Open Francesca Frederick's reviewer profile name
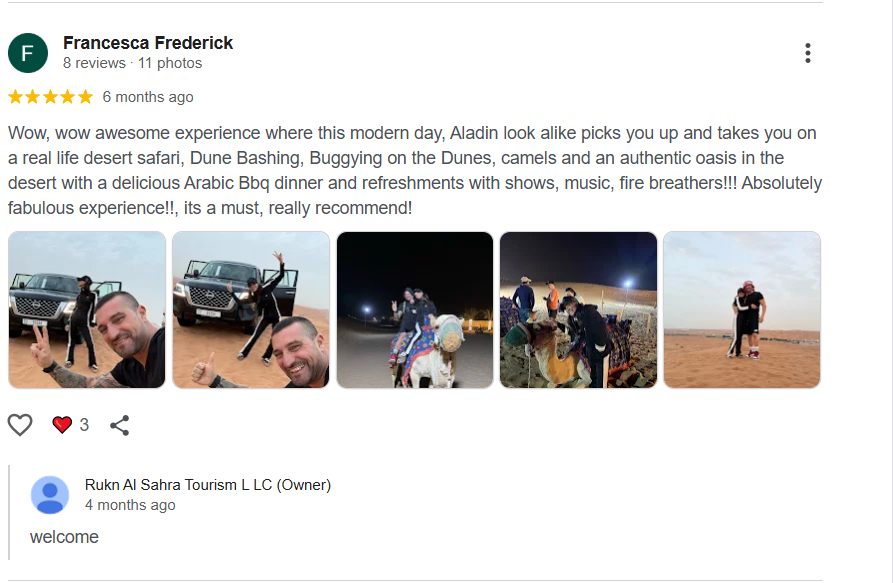 [148, 43]
